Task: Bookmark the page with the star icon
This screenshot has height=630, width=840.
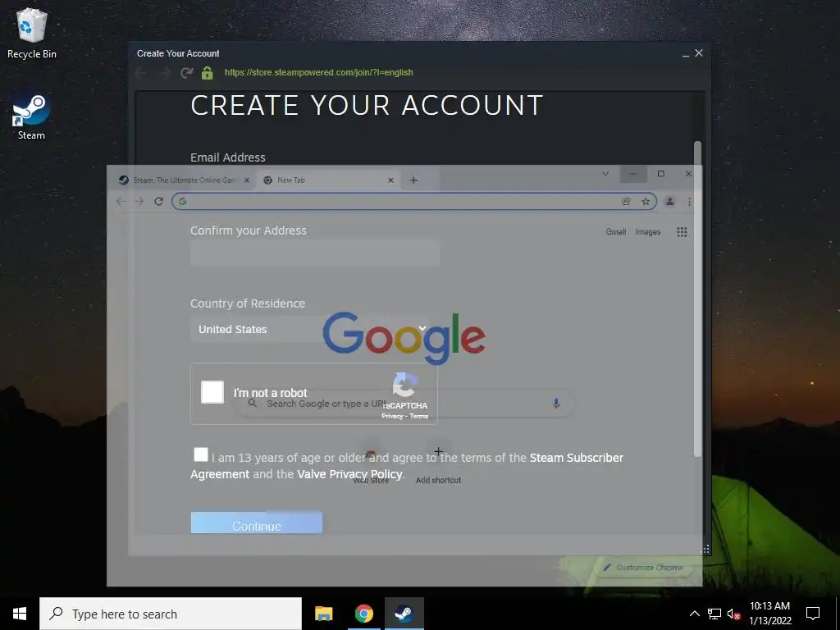Action: pos(646,202)
